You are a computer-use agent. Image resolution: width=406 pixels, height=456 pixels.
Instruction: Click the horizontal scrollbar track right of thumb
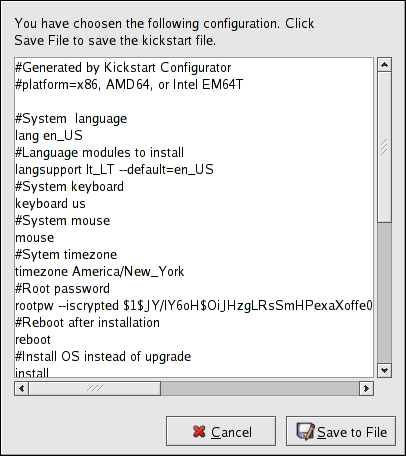coord(260,388)
